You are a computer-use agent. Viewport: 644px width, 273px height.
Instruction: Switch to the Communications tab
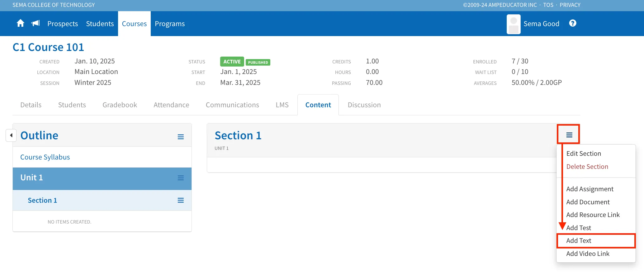pyautogui.click(x=232, y=105)
